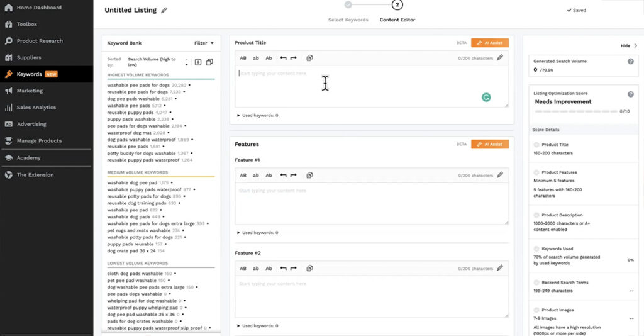This screenshot has width=644, height=336.
Task: Click the Listing Optimization Score progress bar
Action: click(x=576, y=112)
